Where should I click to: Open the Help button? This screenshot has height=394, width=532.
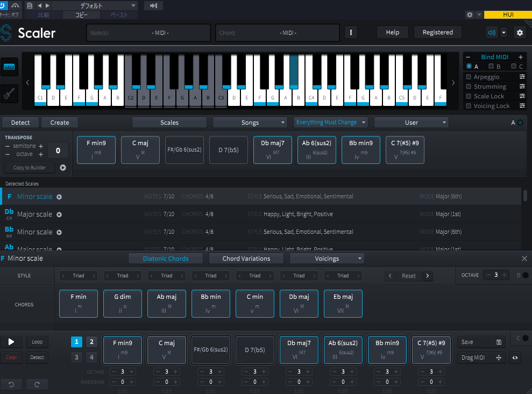393,33
